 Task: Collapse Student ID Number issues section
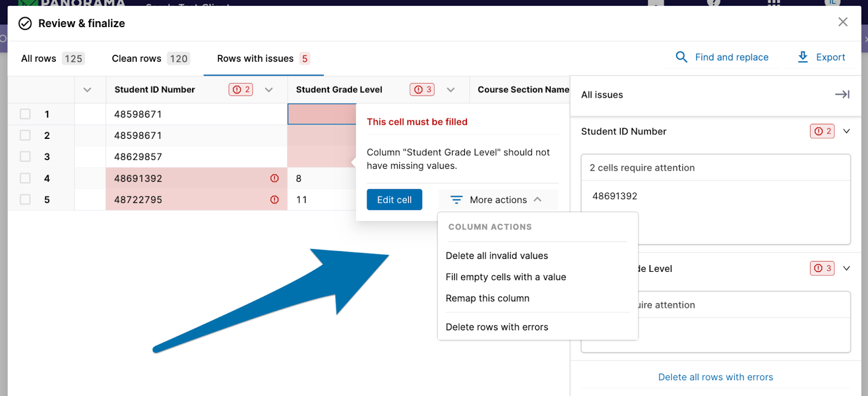[x=846, y=131]
